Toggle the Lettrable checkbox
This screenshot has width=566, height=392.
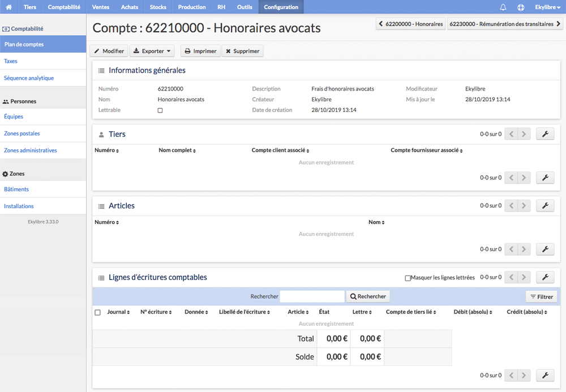click(x=160, y=110)
